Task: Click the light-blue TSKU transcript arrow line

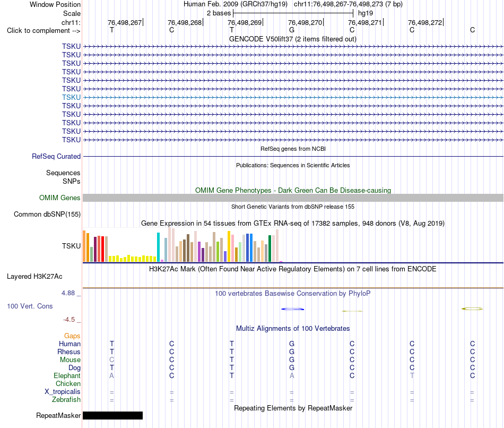Action: tap(293, 97)
